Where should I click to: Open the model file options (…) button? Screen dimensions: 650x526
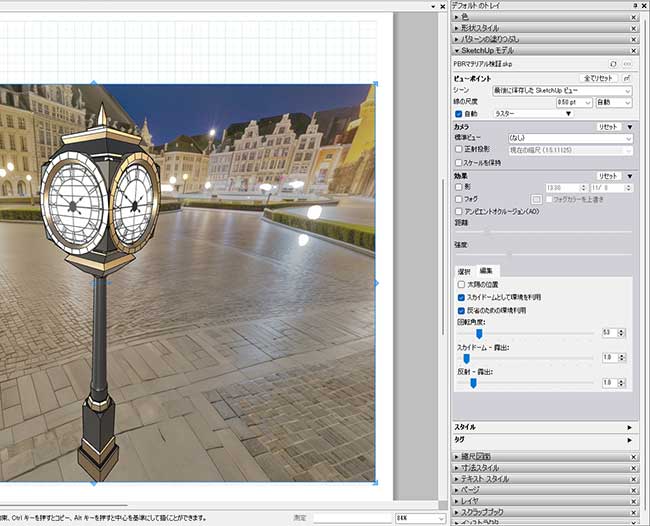pos(627,64)
